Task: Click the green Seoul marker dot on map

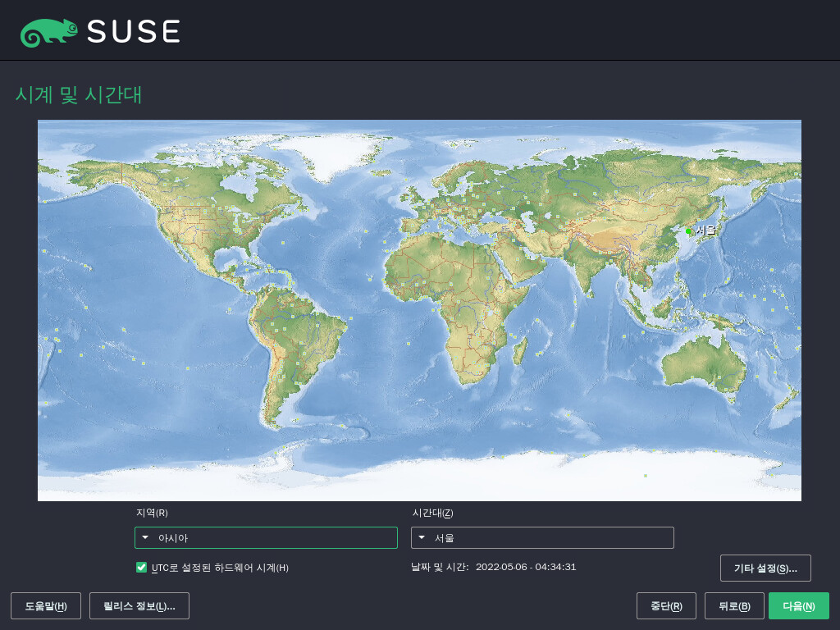Action: [x=688, y=231]
